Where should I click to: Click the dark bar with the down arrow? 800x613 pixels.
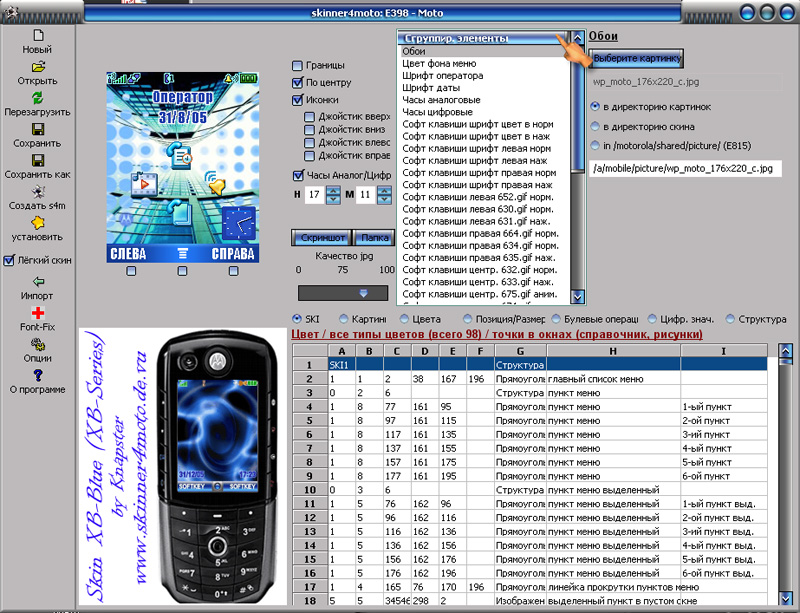pyautogui.click(x=343, y=293)
